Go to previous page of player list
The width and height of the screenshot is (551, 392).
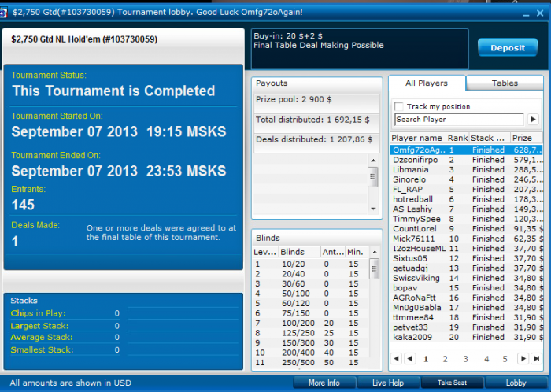click(x=409, y=359)
